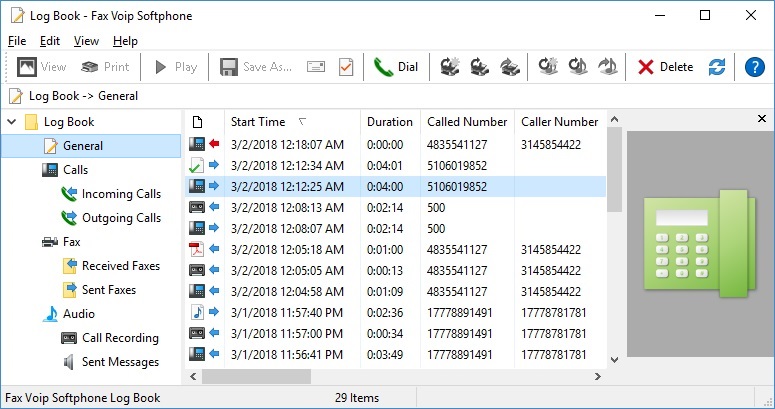The width and height of the screenshot is (775, 409).
Task: Sort by Called Number column header
Action: [x=467, y=122]
